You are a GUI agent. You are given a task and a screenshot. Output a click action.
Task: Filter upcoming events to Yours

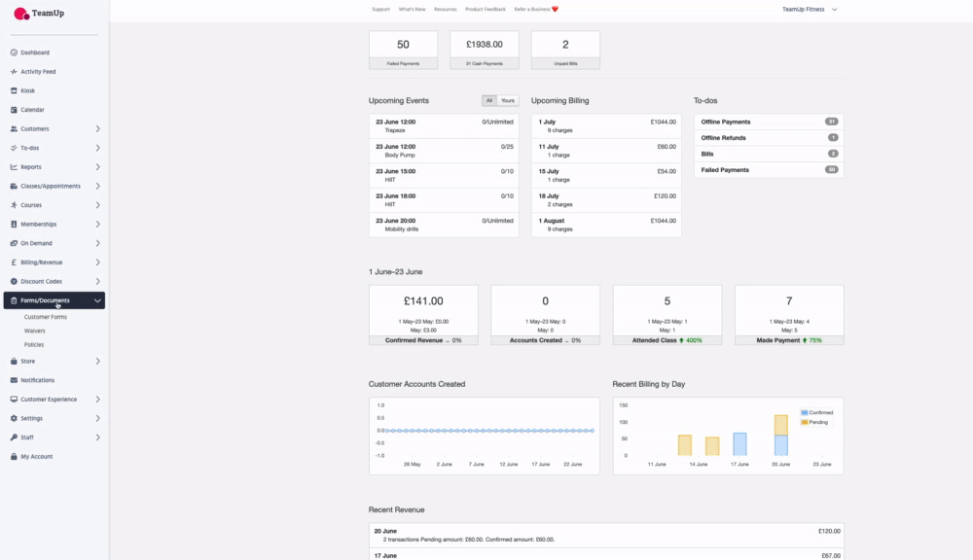click(508, 100)
